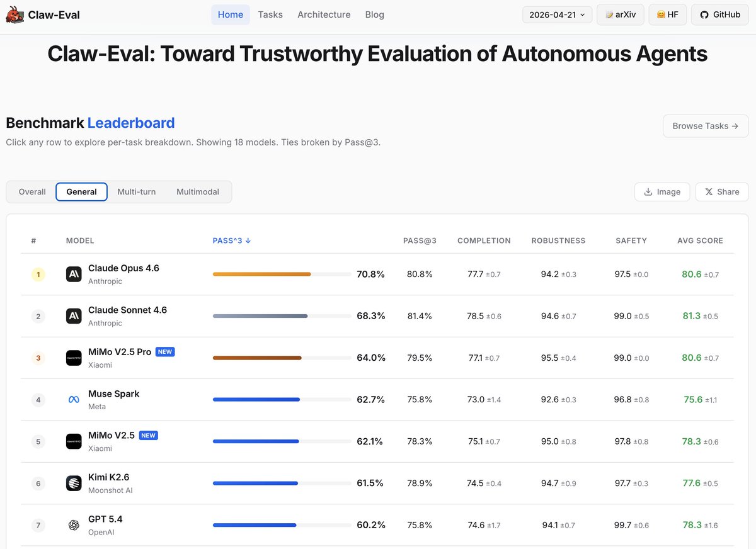Sort by the PASS^3 column header
The height and width of the screenshot is (549, 756).
232,241
